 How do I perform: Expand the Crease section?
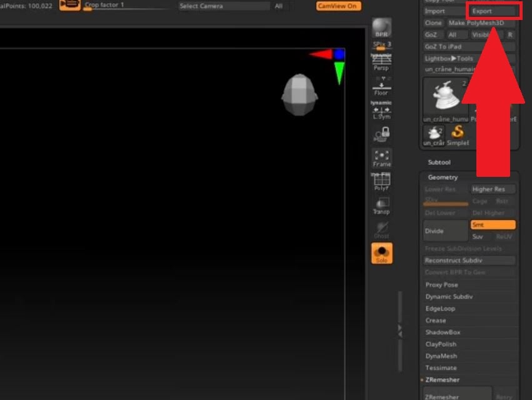(436, 320)
